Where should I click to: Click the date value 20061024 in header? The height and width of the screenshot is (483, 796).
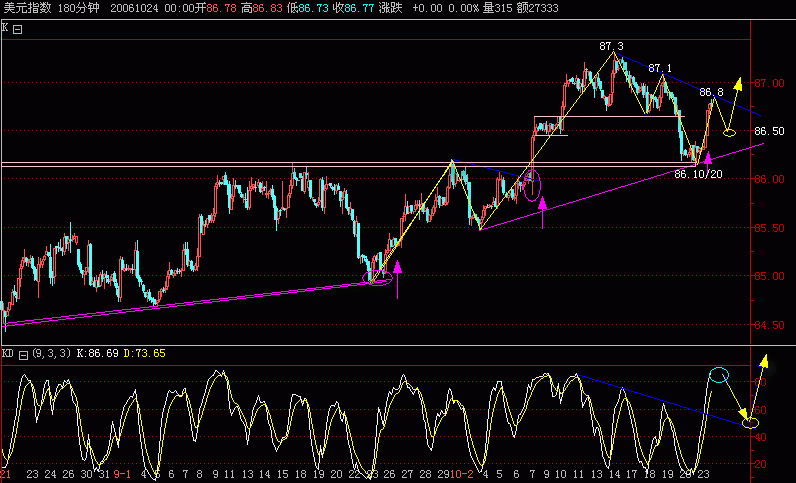[x=134, y=8]
